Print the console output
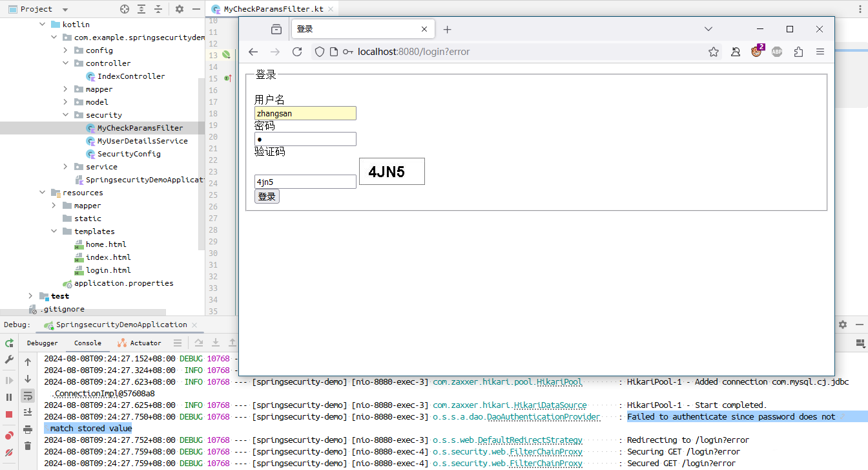This screenshot has height=470, width=868. (28, 429)
